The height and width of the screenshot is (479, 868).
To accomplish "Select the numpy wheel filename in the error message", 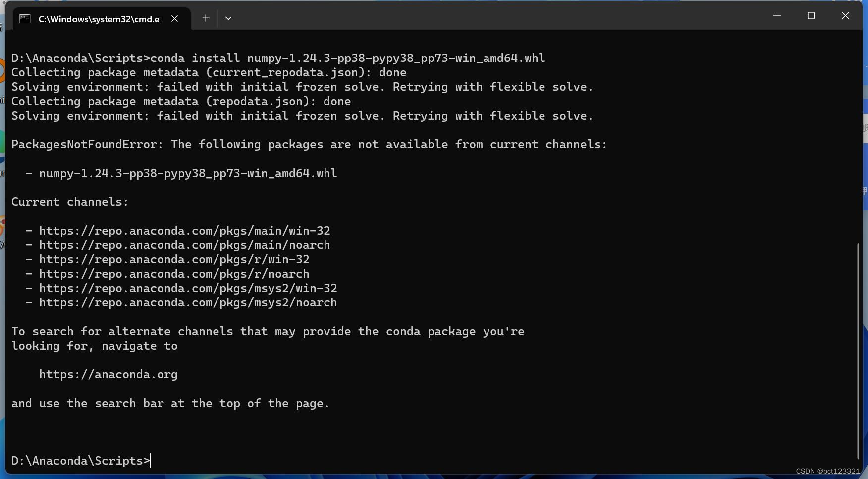I will coord(187,173).
